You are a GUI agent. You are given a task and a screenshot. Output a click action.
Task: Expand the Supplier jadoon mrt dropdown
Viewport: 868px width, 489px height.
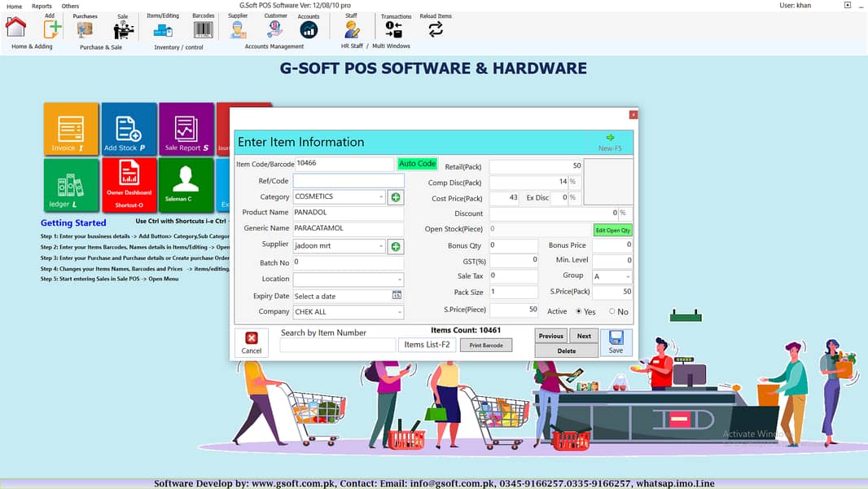(x=381, y=246)
